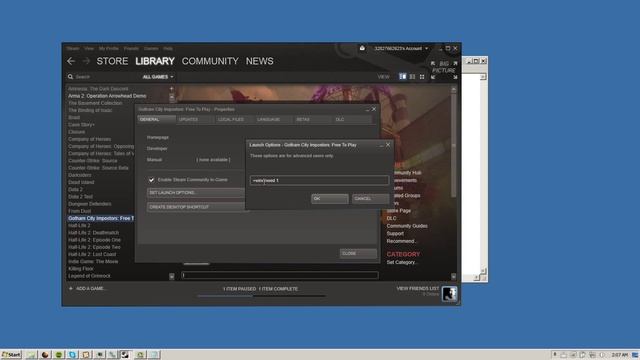Viewport: 640px width, 360px height.
Task: Click 1 ITEM PAUSED 1 ITEM COMPLETE status
Action: (260, 289)
